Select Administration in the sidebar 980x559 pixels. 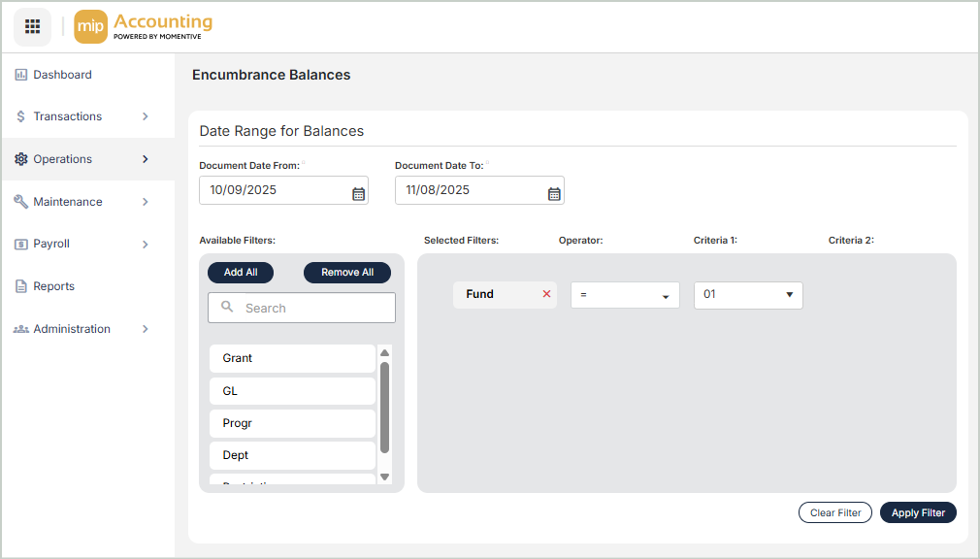point(72,329)
